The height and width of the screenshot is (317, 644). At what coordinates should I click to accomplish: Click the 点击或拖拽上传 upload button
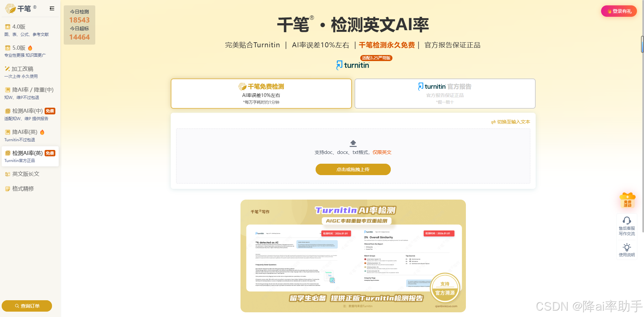(x=353, y=169)
